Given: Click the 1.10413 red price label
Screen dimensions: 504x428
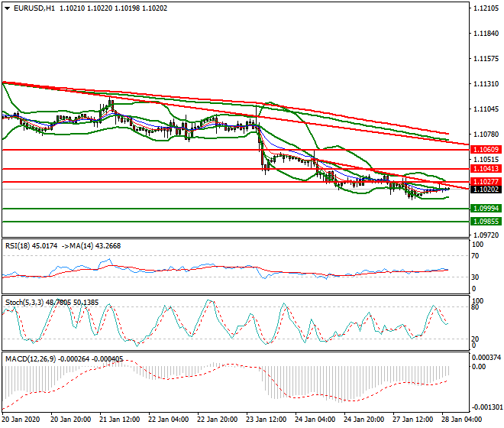Looking at the screenshot, I should point(486,169).
